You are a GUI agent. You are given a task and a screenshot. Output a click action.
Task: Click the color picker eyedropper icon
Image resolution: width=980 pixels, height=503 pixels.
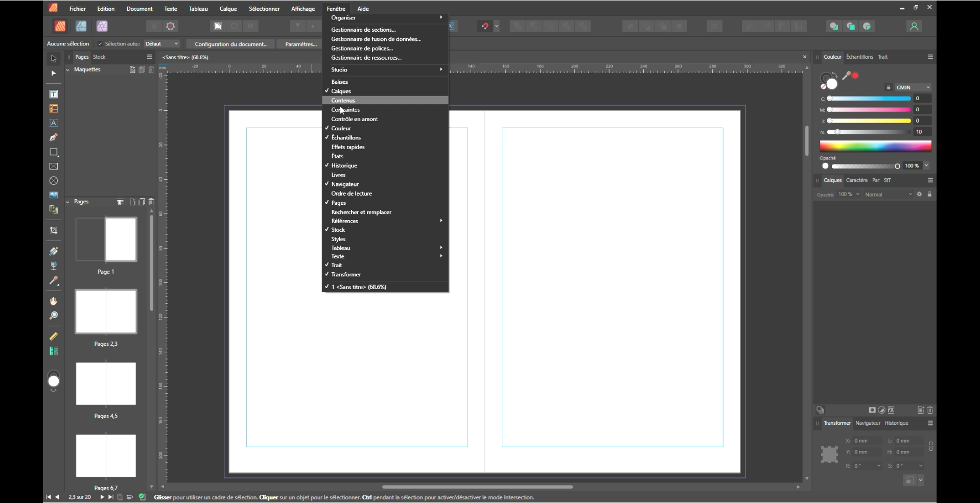(847, 76)
